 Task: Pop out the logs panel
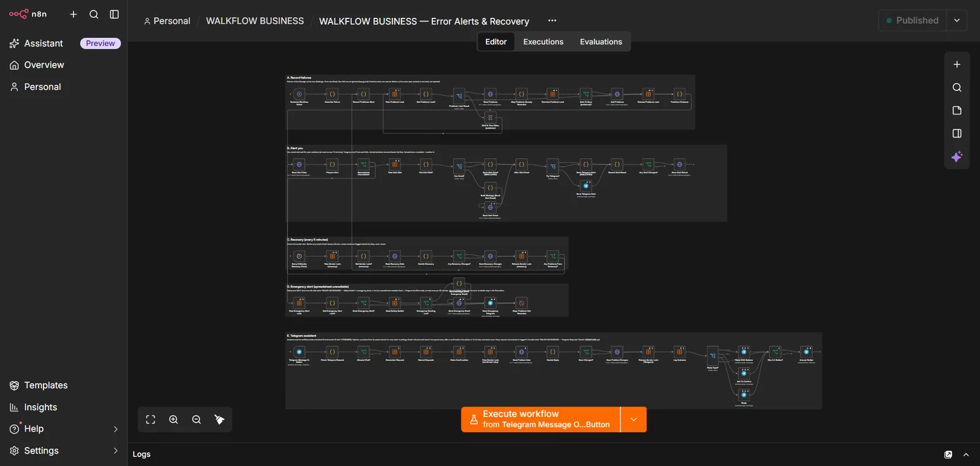[948, 454]
